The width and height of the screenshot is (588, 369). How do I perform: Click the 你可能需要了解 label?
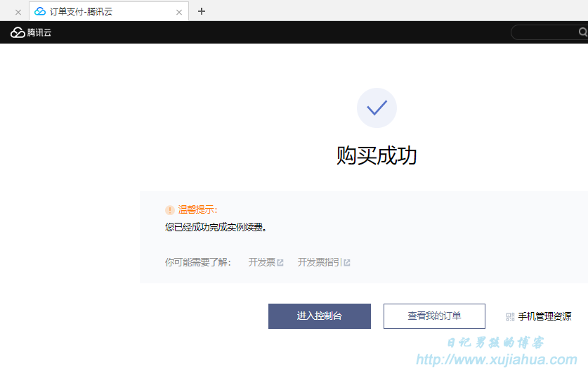[x=198, y=262]
